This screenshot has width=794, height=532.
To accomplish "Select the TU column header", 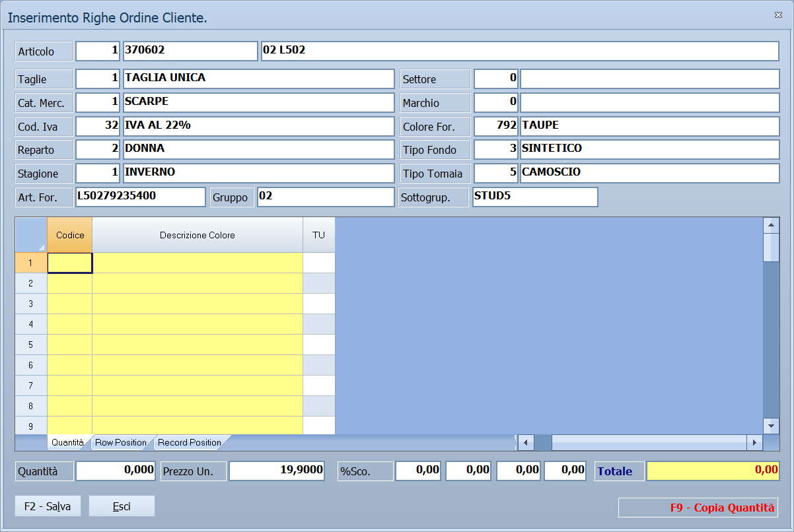I will [319, 235].
